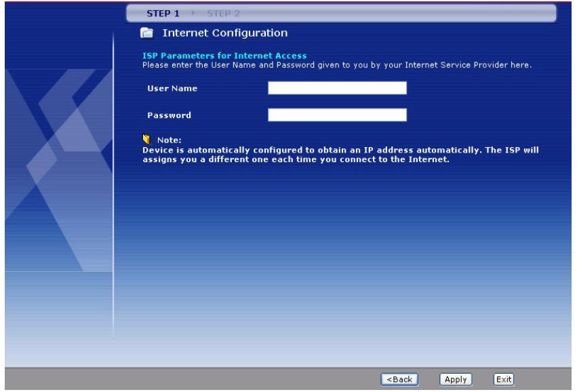Exit the setup wizard
The width and height of the screenshot is (577, 392).
tap(503, 380)
